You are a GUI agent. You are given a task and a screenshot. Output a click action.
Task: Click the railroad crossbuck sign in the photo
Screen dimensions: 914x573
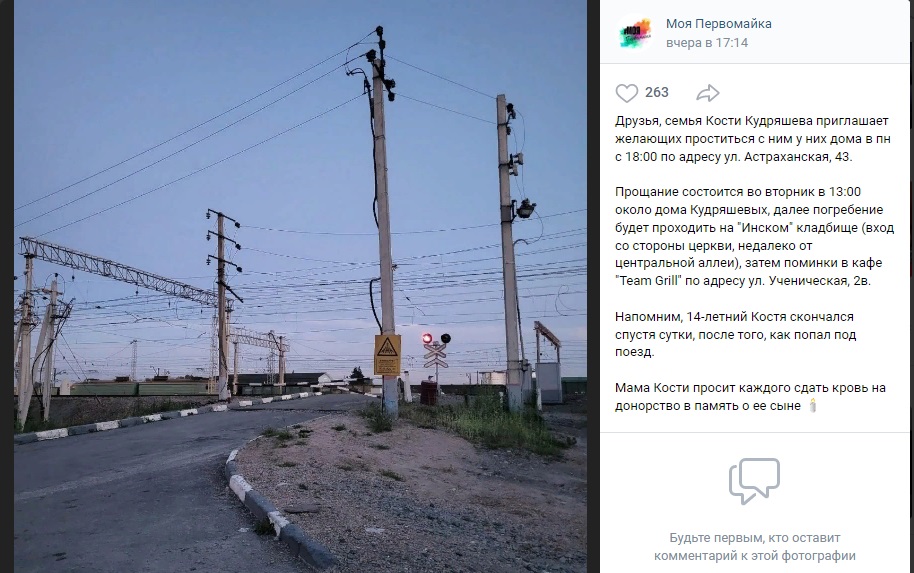pos(435,356)
